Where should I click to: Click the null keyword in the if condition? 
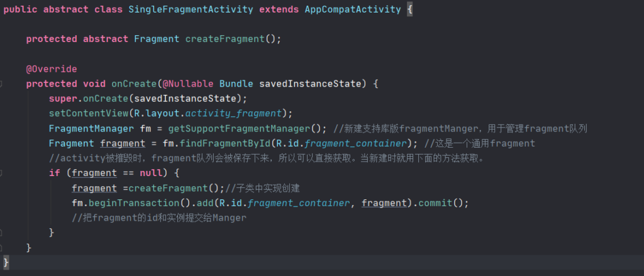point(151,174)
